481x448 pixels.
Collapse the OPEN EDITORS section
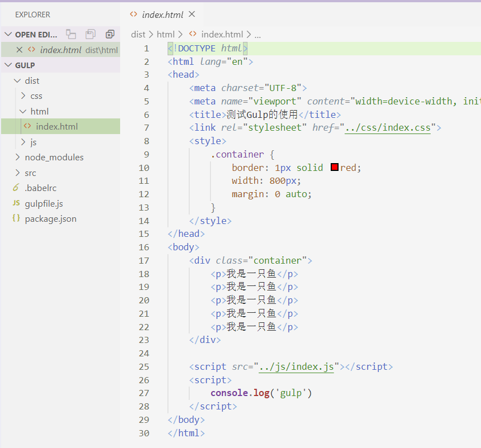point(8,34)
